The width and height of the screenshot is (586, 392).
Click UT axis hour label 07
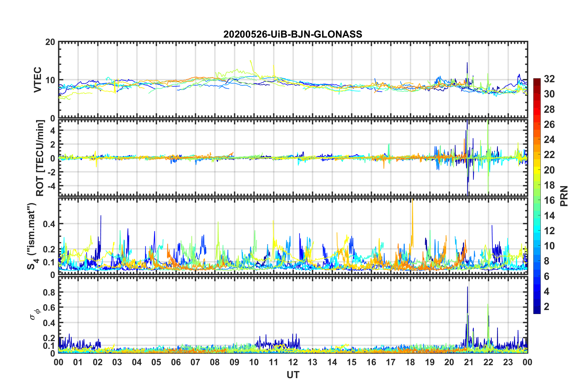click(x=195, y=362)
